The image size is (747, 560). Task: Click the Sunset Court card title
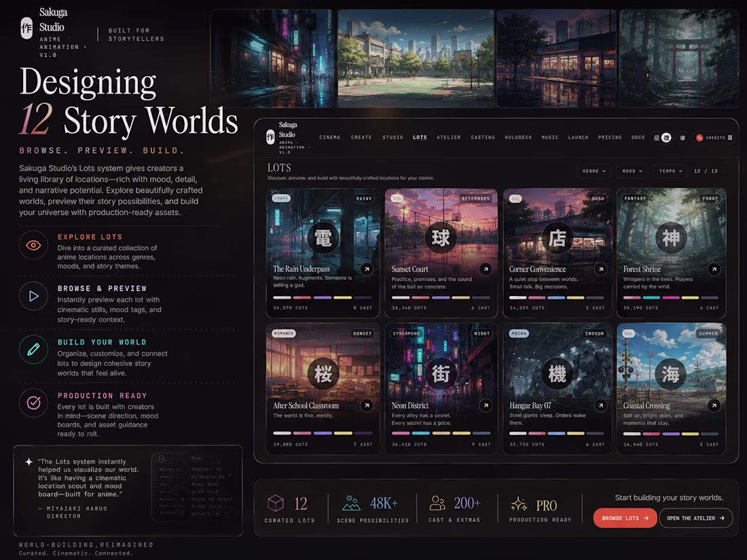tap(409, 269)
